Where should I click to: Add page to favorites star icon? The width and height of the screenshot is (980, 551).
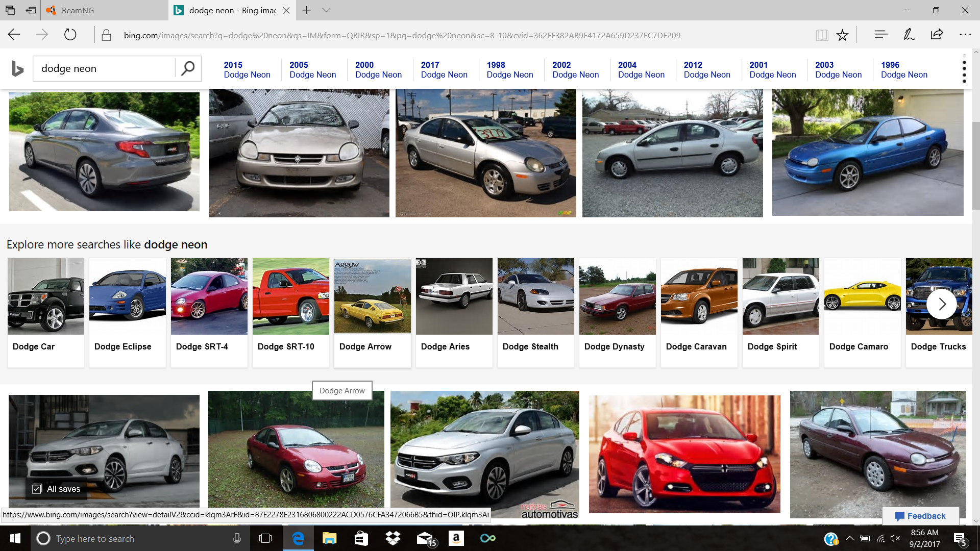[x=842, y=35]
